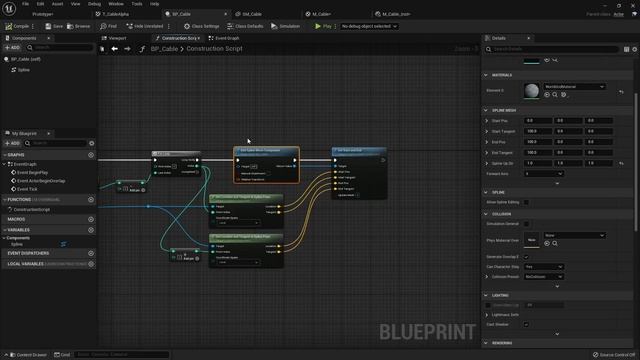This screenshot has height=360, width=640.
Task: Open My Blueprint settings gear
Action: tap(91, 143)
